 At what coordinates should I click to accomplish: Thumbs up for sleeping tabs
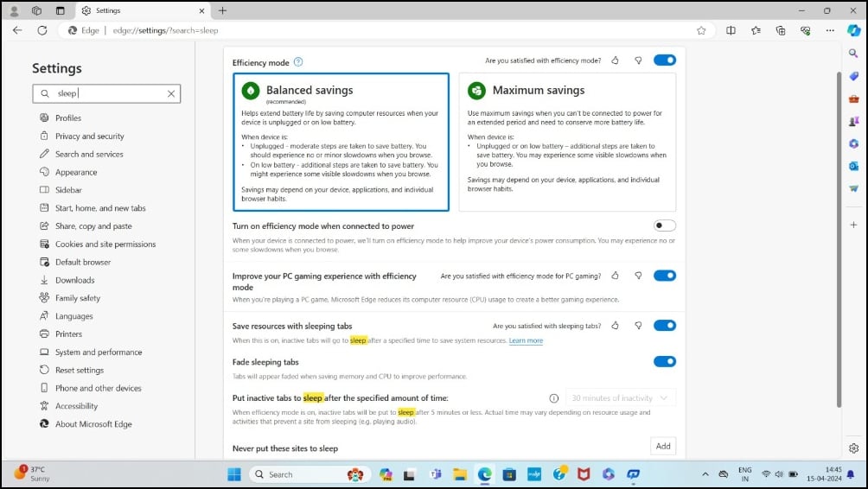click(x=615, y=326)
